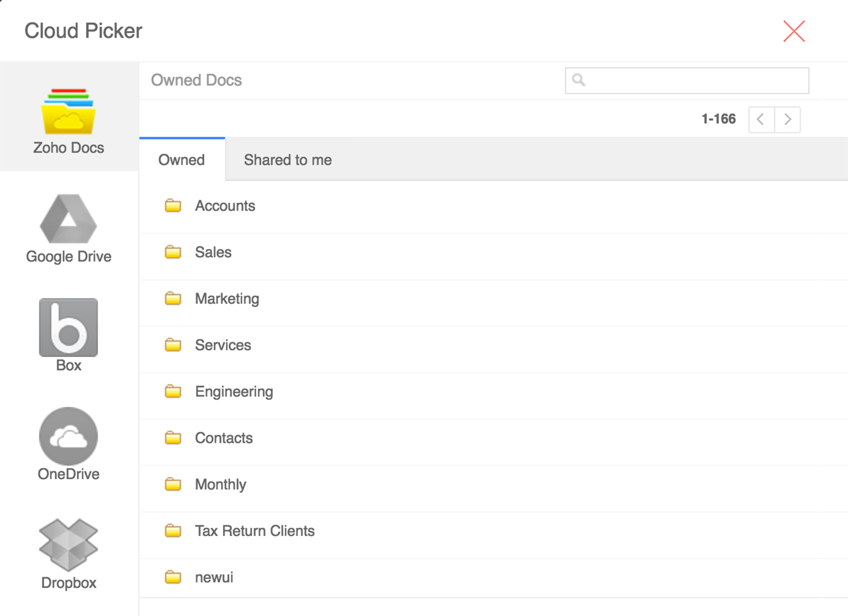Focus the document search field
The image size is (848, 616).
coord(697,81)
